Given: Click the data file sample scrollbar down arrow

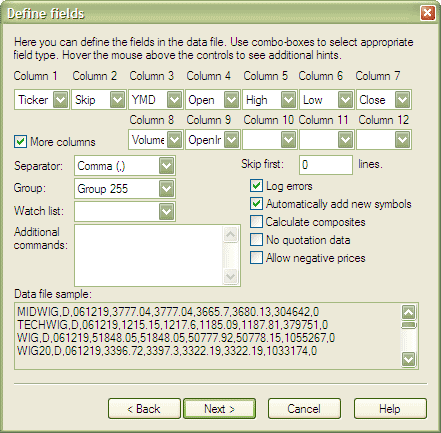Looking at the screenshot, I should click(409, 359).
